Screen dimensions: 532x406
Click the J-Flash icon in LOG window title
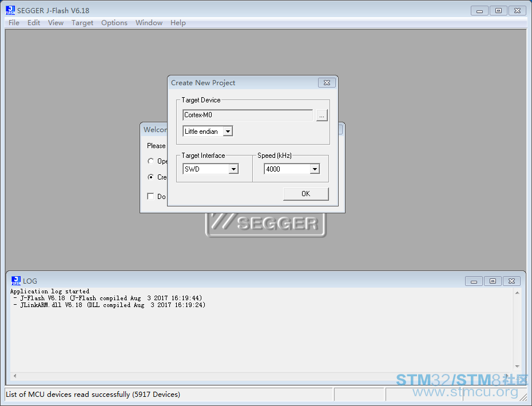[x=16, y=281]
